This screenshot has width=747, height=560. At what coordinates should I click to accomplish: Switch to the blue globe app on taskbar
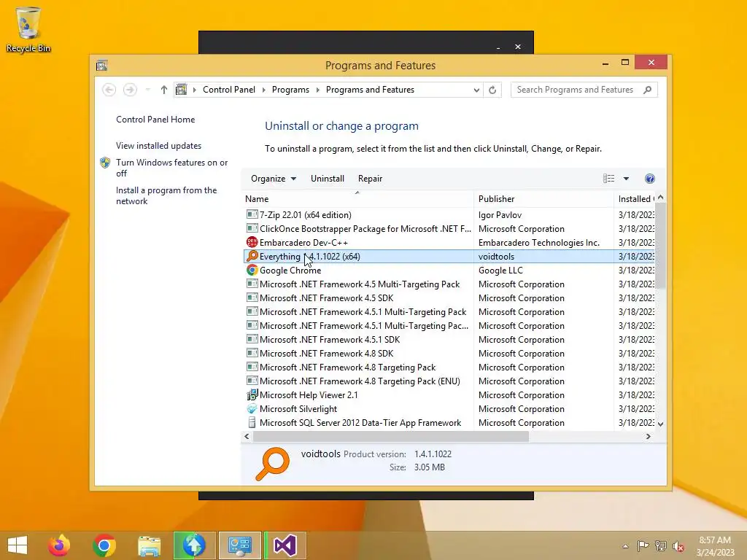pos(194,545)
